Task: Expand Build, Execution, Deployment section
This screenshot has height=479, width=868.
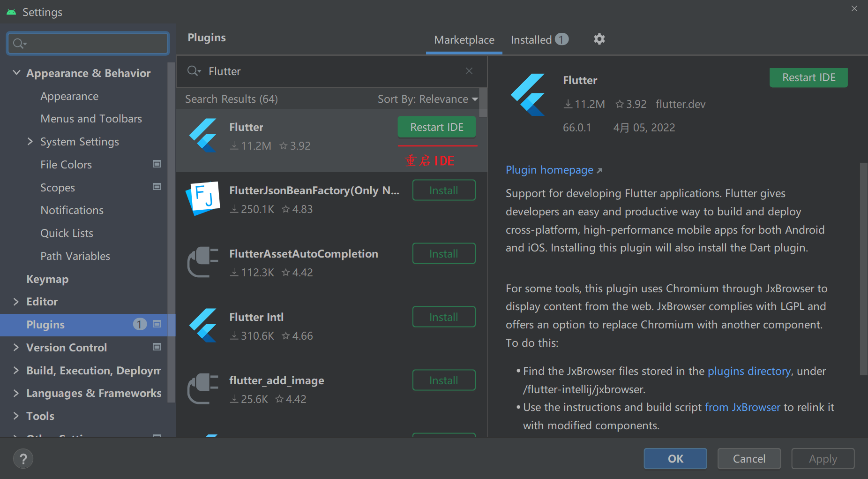Action: (x=16, y=370)
